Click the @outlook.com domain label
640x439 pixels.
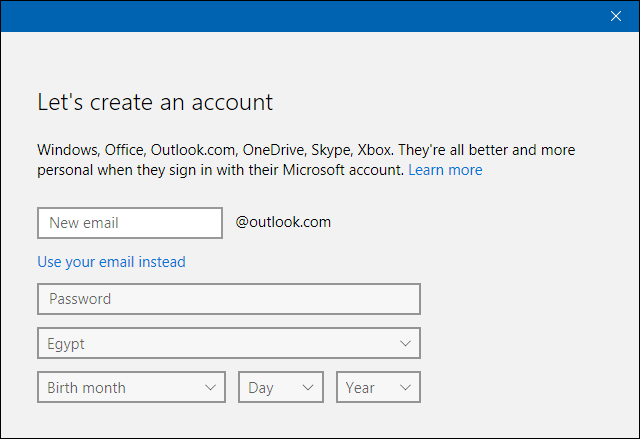pos(283,222)
